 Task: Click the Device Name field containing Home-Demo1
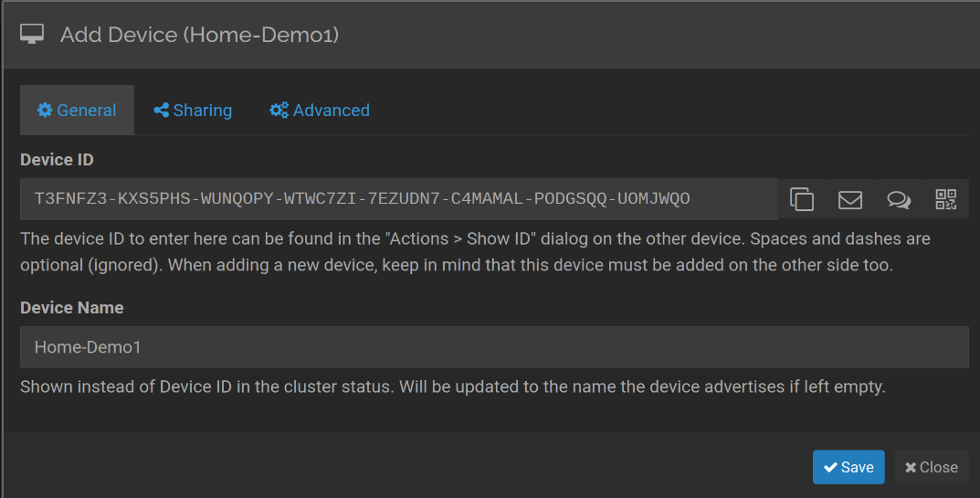click(x=493, y=347)
